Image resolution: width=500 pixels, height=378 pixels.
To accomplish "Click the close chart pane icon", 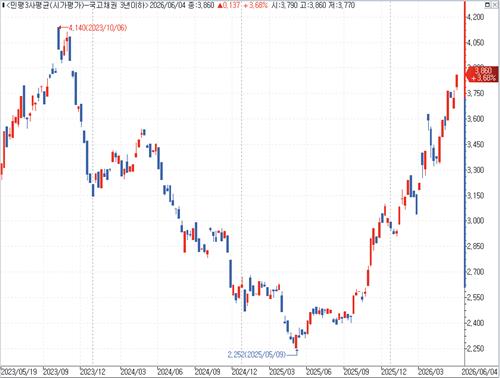I will click(x=495, y=5).
